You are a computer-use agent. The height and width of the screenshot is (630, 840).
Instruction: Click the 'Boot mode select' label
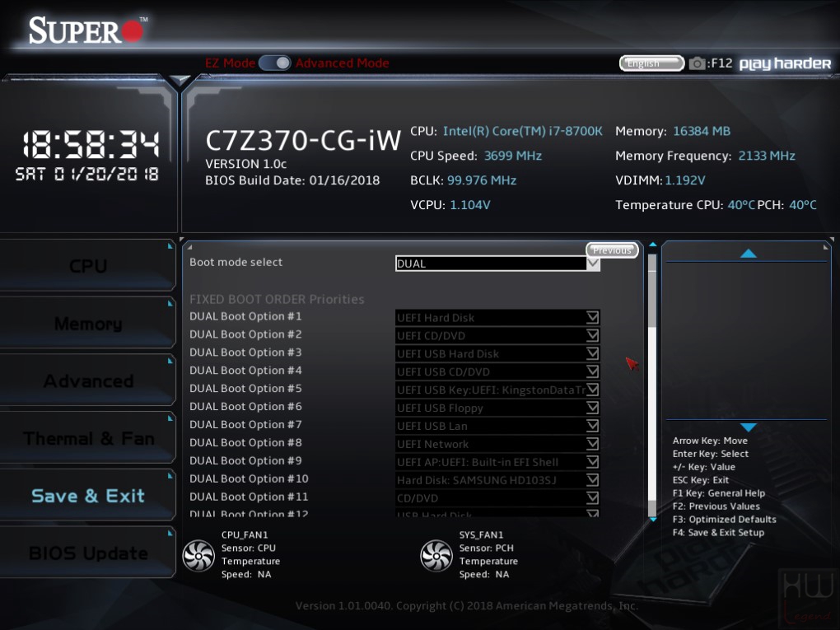pyautogui.click(x=236, y=262)
